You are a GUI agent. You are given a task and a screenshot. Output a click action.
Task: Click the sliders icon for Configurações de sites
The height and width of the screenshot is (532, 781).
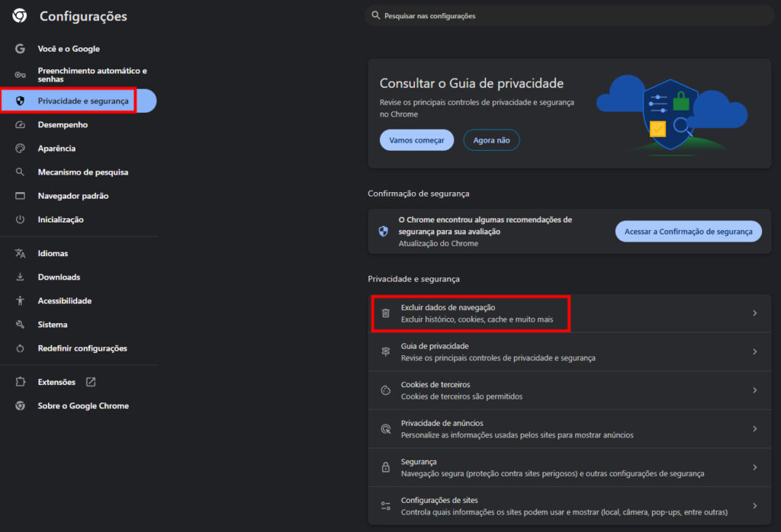386,506
